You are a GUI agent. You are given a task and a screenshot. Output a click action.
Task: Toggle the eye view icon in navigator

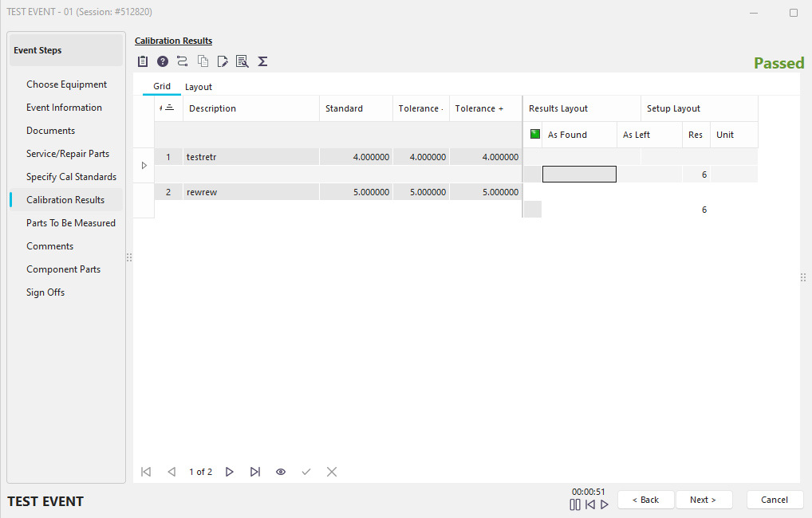point(281,472)
